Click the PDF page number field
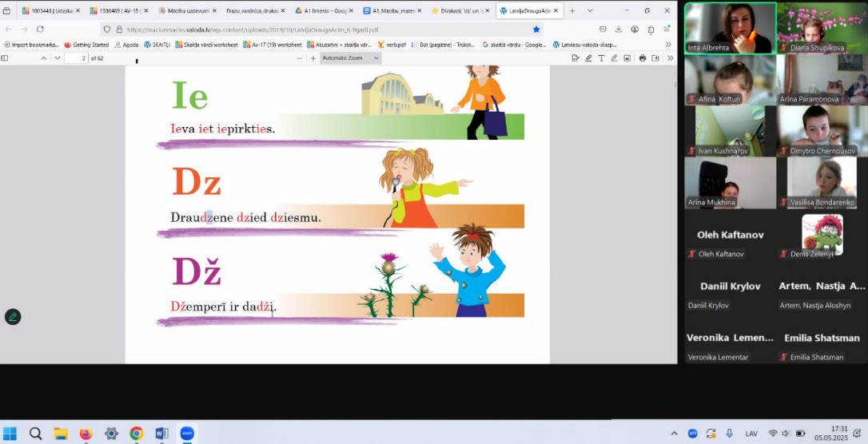The image size is (868, 444). point(77,58)
